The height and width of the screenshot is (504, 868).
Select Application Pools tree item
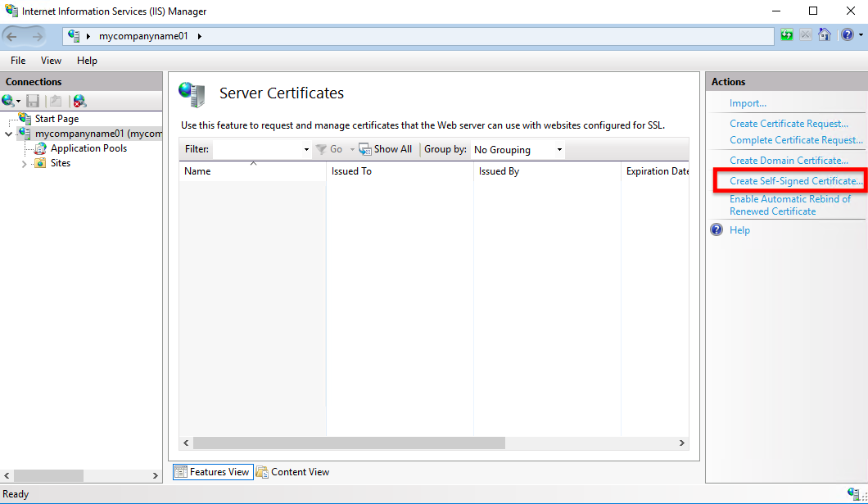[88, 148]
